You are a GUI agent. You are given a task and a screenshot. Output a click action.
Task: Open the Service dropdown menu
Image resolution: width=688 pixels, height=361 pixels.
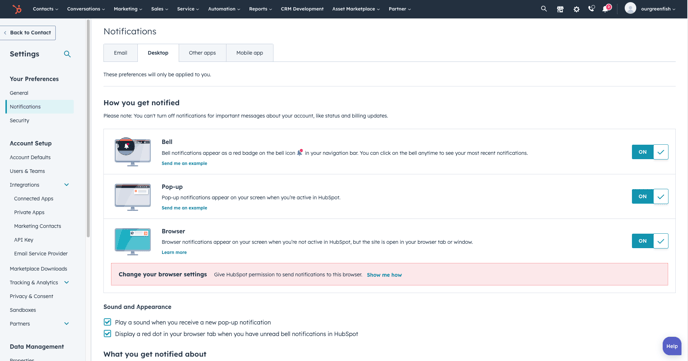click(x=188, y=9)
